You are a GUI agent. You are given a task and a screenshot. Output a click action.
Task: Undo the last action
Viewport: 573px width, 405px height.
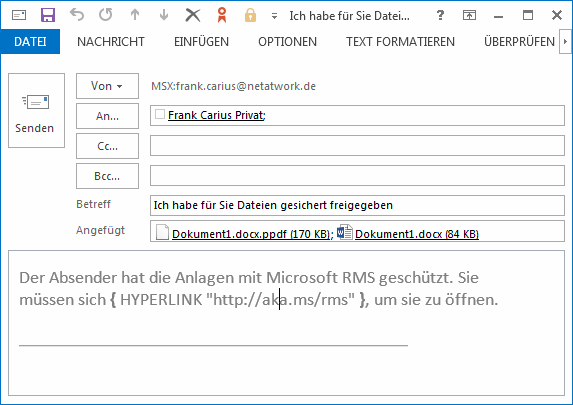(x=77, y=15)
